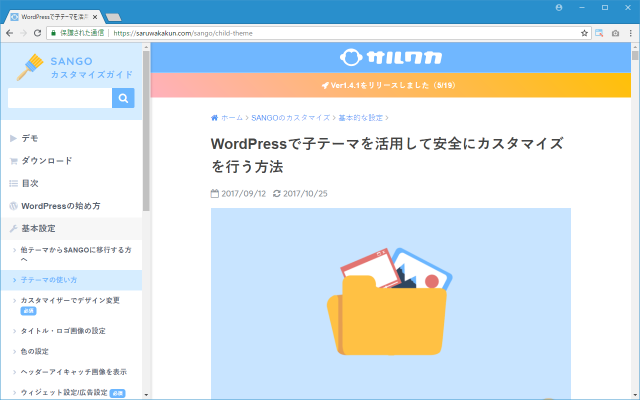Click the camera extension icon in toolbar

click(x=615, y=32)
